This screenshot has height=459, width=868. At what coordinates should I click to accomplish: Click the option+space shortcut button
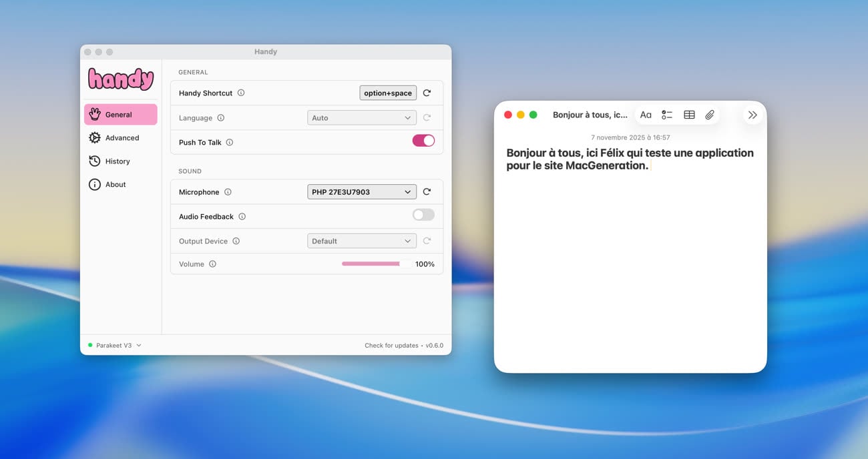coord(388,93)
